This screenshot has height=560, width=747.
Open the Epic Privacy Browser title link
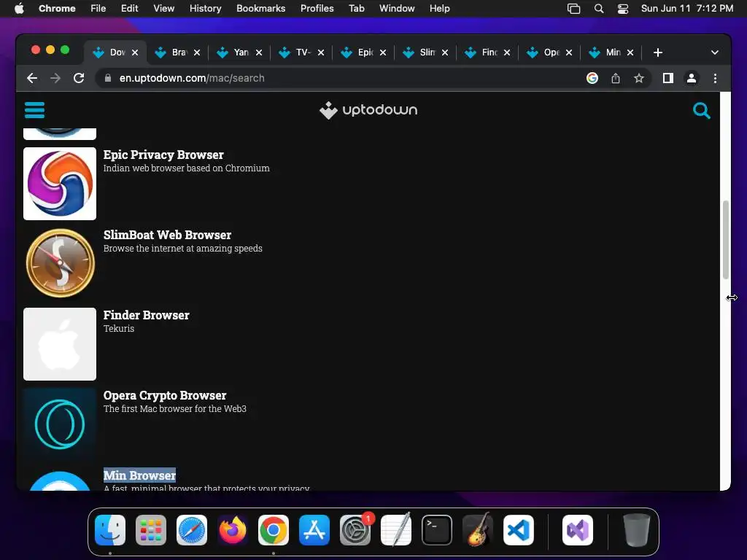click(163, 155)
